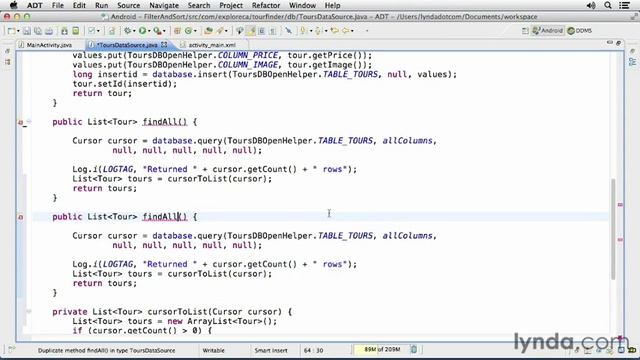Click the Search flashlight toolbar icon
The width and height of the screenshot is (640, 360).
click(220, 31)
